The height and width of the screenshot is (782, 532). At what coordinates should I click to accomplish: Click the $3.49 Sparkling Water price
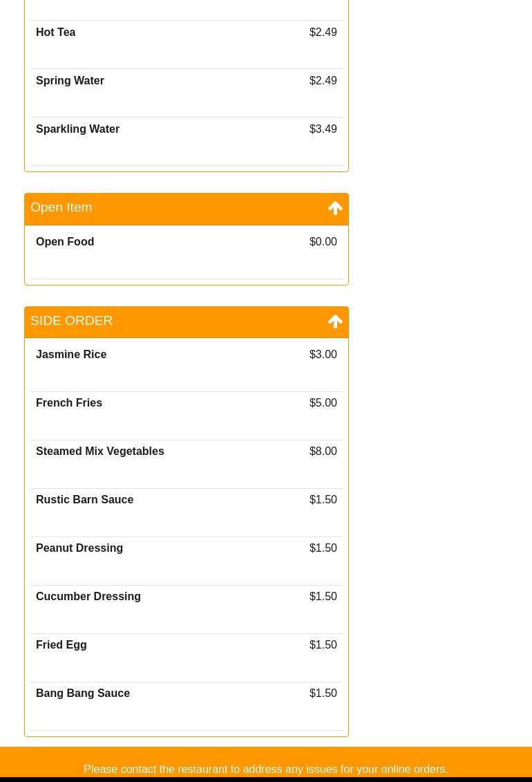(x=323, y=129)
